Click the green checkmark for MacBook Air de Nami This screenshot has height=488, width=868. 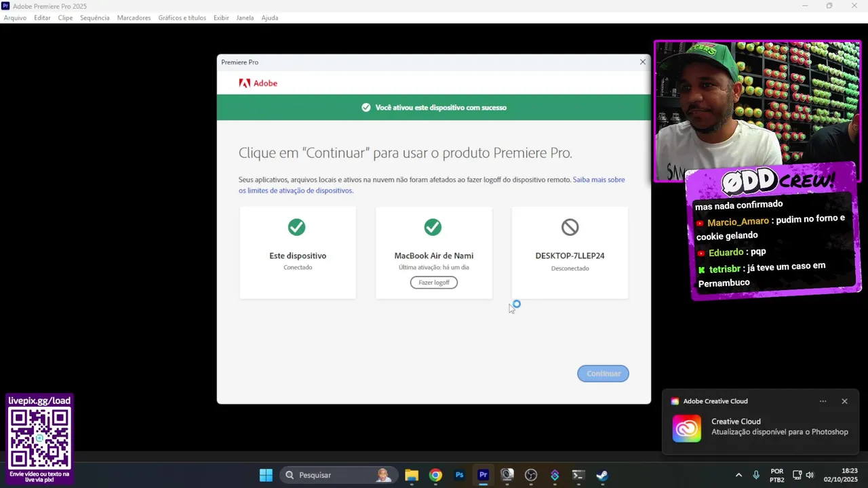(433, 227)
